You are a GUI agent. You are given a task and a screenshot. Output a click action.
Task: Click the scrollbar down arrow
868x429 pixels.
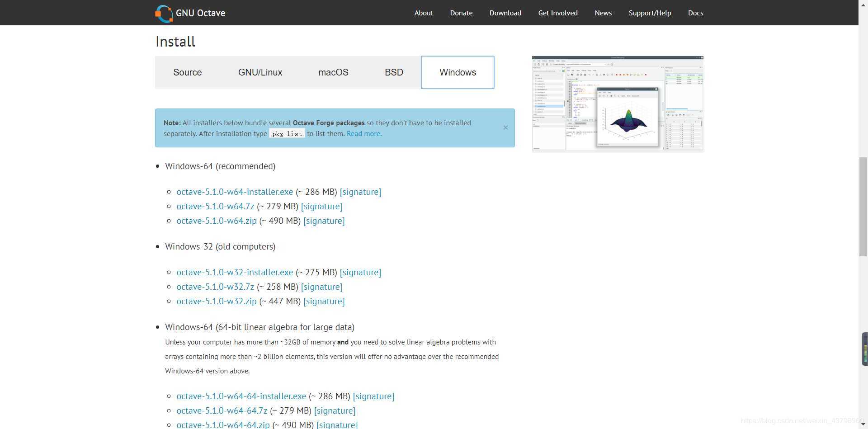click(x=863, y=425)
